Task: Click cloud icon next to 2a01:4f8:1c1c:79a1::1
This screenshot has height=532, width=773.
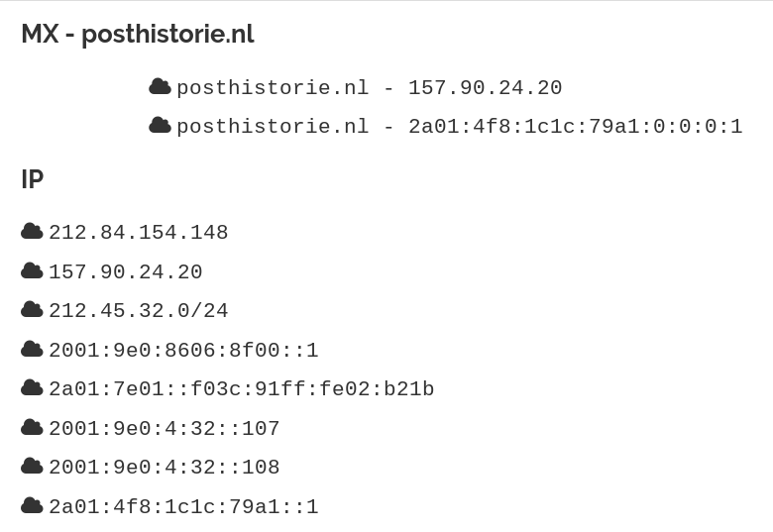Action: [x=32, y=506]
